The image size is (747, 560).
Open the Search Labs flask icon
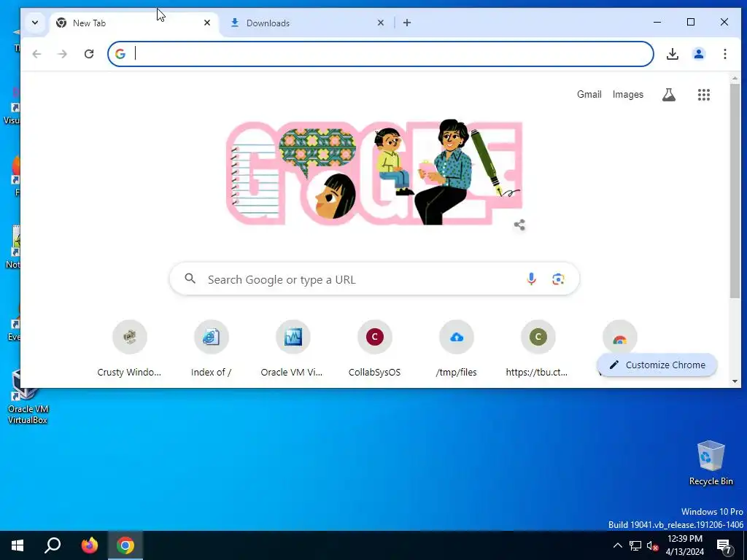pyautogui.click(x=669, y=95)
